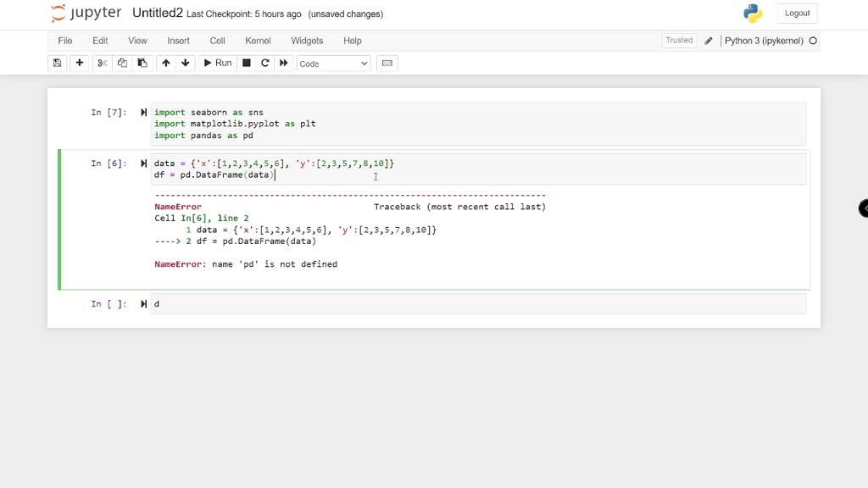Click into the imports code cell
Screen dimensions: 868x488
click(478, 124)
